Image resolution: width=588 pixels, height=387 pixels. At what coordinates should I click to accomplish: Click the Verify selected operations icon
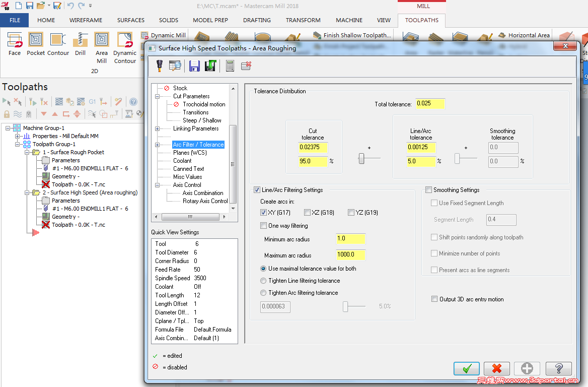coord(70,102)
